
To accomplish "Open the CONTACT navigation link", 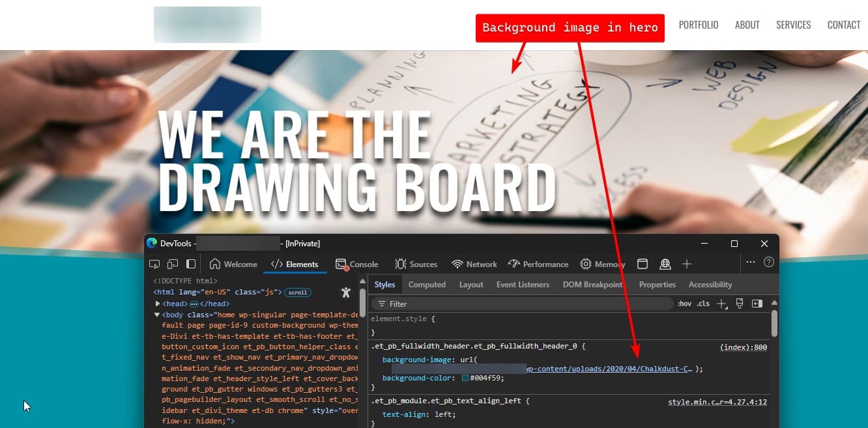I will tap(844, 25).
